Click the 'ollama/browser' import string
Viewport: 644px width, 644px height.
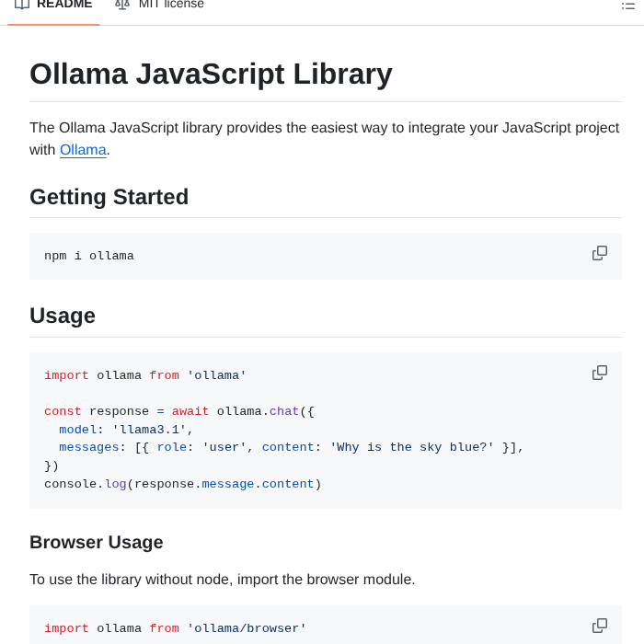point(247,628)
